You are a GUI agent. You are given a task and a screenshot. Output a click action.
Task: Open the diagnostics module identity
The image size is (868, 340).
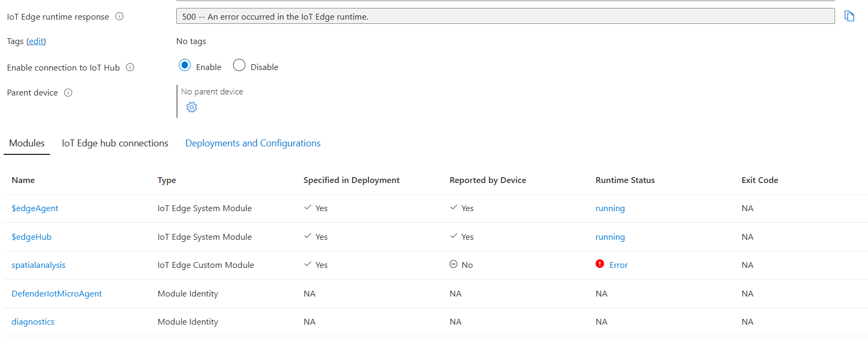click(x=33, y=322)
